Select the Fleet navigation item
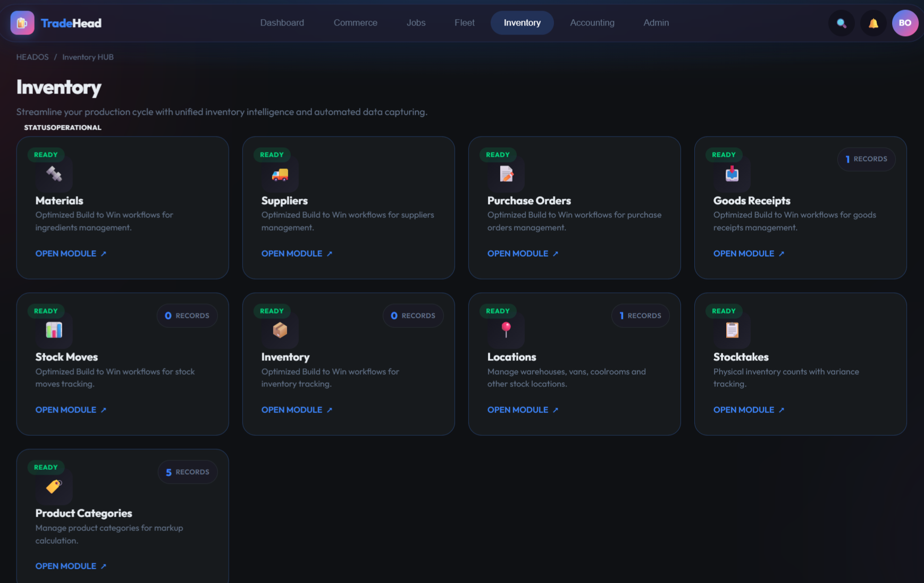 coord(464,23)
